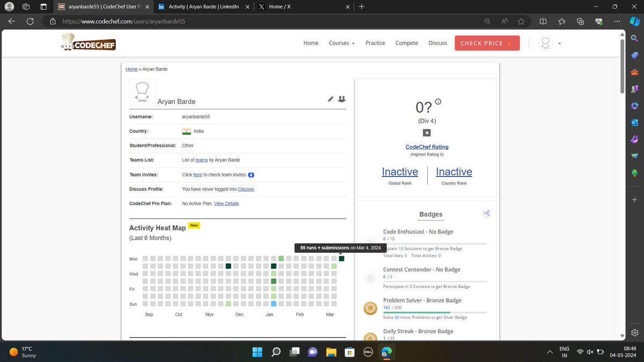Click the blue heat map cell in Sunday row
644x362 pixels.
coord(274,304)
